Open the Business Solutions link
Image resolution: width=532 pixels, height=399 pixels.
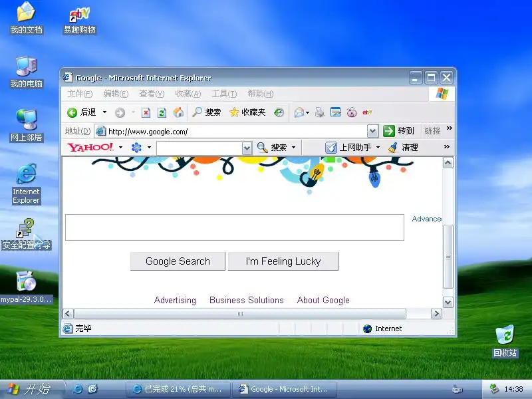(246, 301)
